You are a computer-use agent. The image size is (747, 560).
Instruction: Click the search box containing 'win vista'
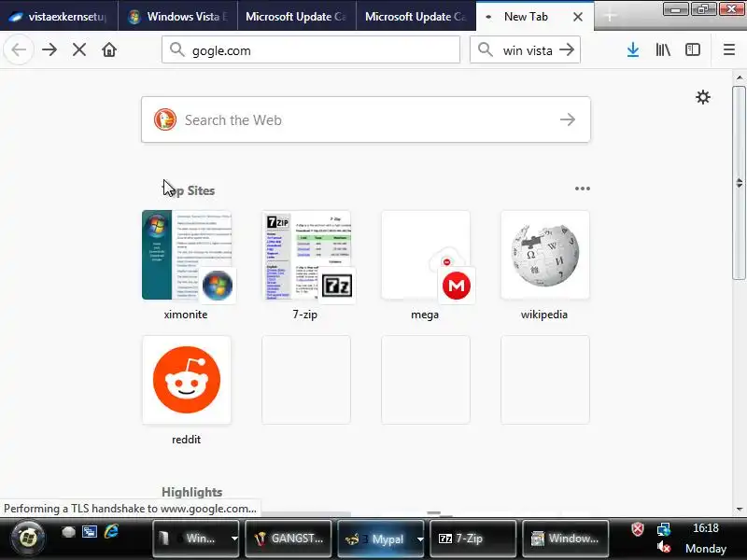coord(525,50)
